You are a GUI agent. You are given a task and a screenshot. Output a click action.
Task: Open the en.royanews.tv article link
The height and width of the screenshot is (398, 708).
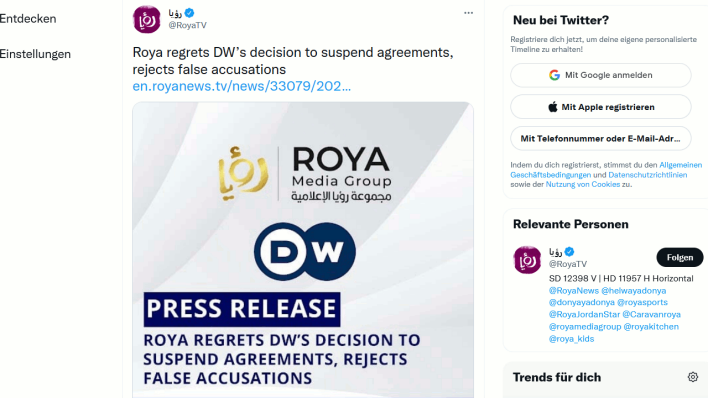point(242,86)
